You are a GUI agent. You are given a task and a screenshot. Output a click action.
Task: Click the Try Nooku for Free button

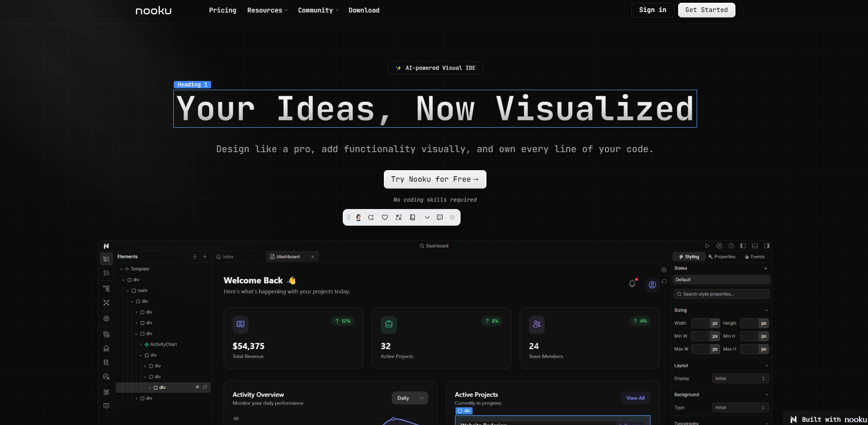coord(435,179)
